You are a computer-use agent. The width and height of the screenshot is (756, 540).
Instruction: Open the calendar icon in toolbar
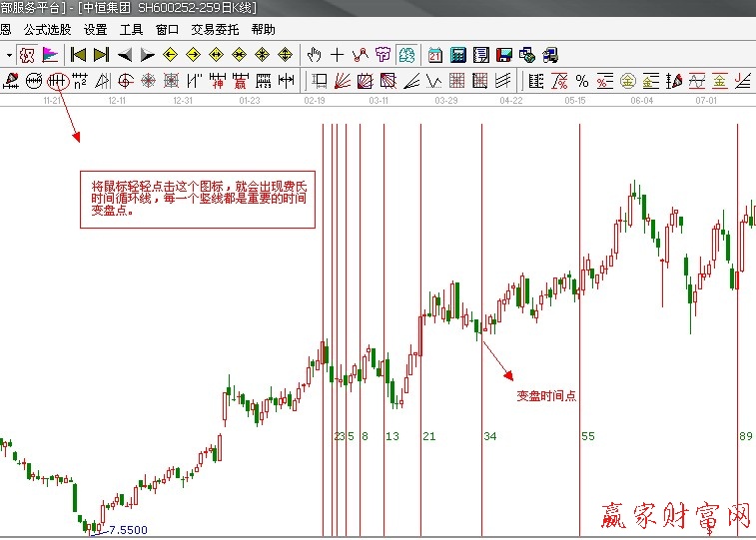(435, 55)
